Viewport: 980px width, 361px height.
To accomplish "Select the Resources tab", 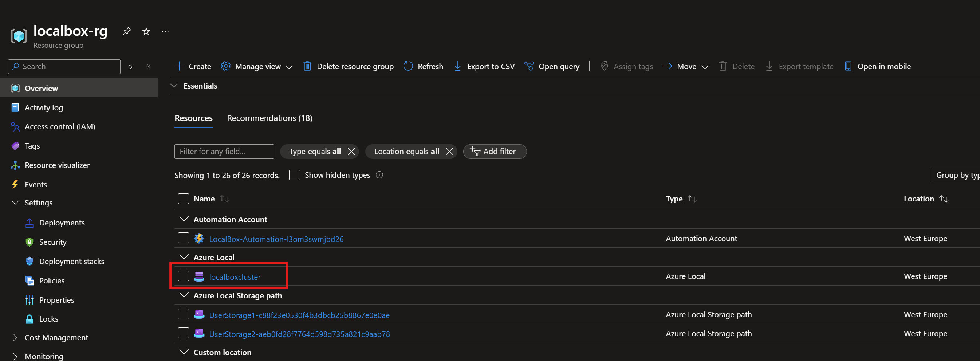I will [x=194, y=118].
